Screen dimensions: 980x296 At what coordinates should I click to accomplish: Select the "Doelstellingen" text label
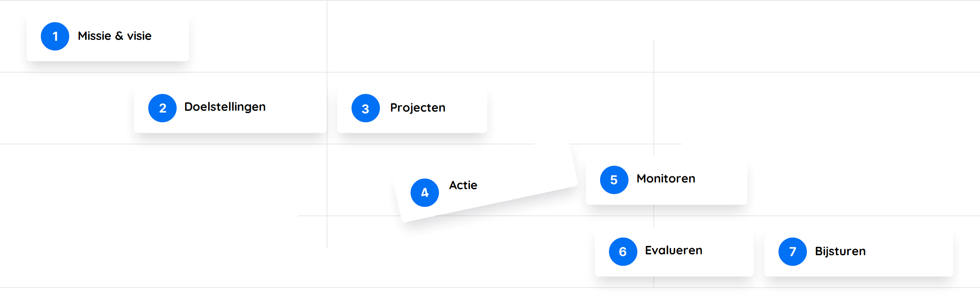click(x=225, y=107)
